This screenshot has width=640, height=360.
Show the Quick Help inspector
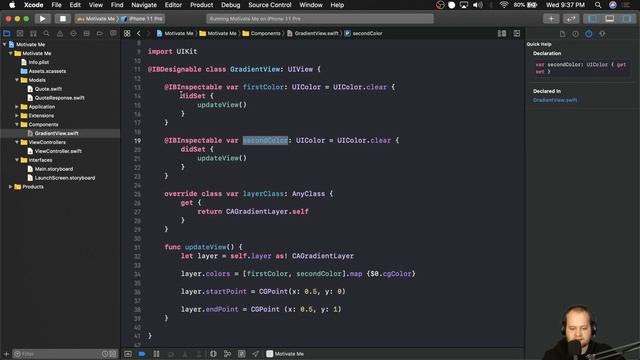589,34
